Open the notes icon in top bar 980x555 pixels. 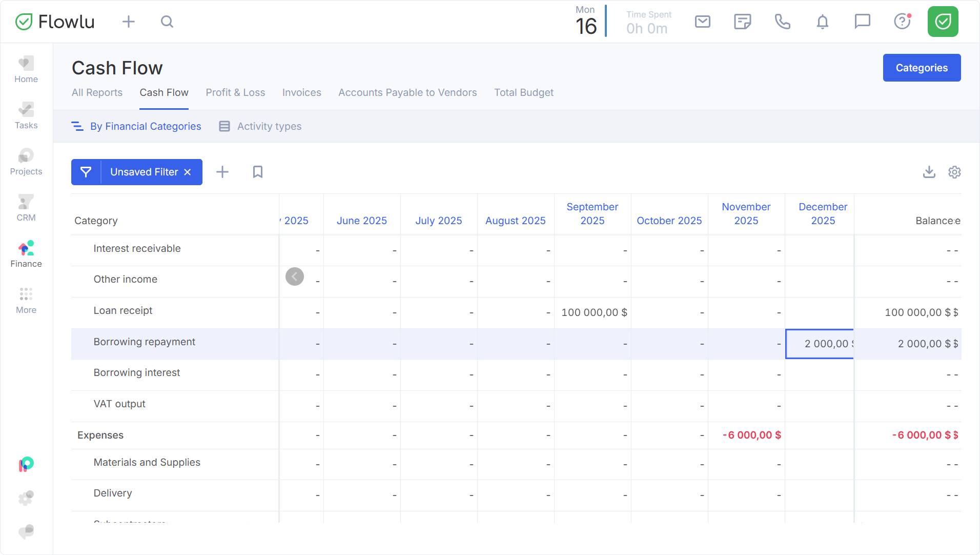[x=742, y=22]
